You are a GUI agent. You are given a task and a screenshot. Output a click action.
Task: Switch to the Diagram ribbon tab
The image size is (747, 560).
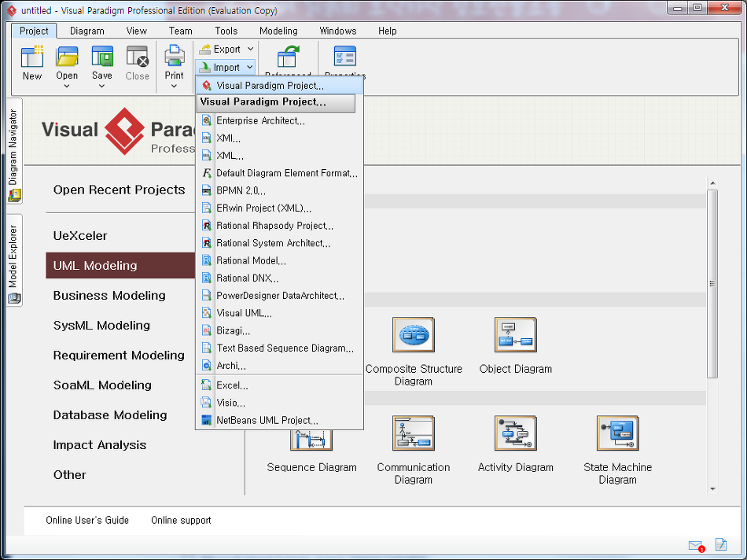tap(86, 31)
